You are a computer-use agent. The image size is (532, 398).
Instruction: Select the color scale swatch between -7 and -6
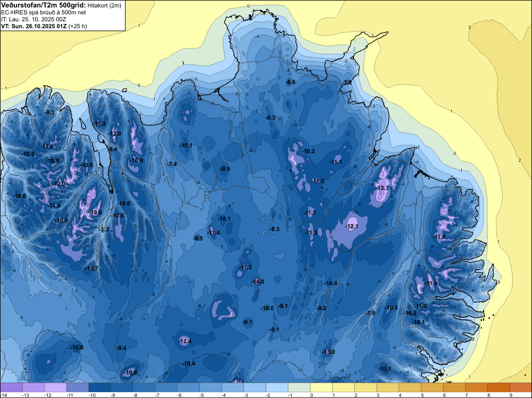[166, 387]
